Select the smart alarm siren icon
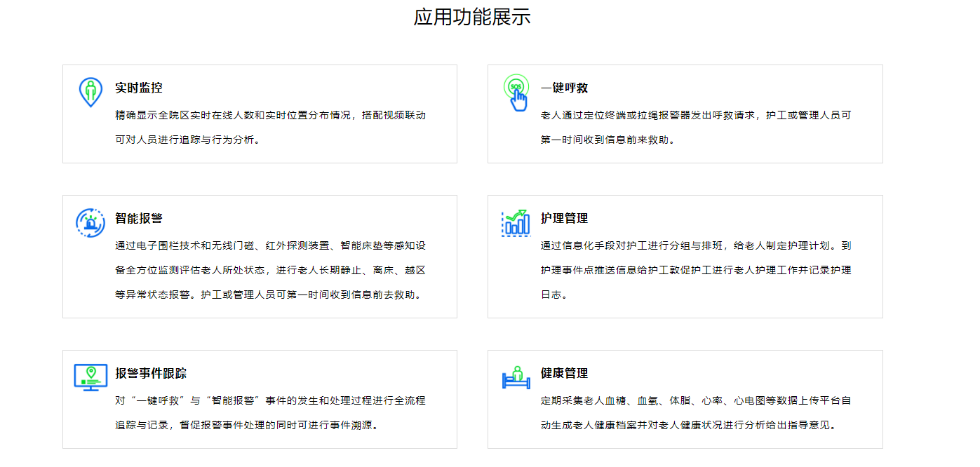Image resolution: width=980 pixels, height=467 pixels. (x=90, y=223)
